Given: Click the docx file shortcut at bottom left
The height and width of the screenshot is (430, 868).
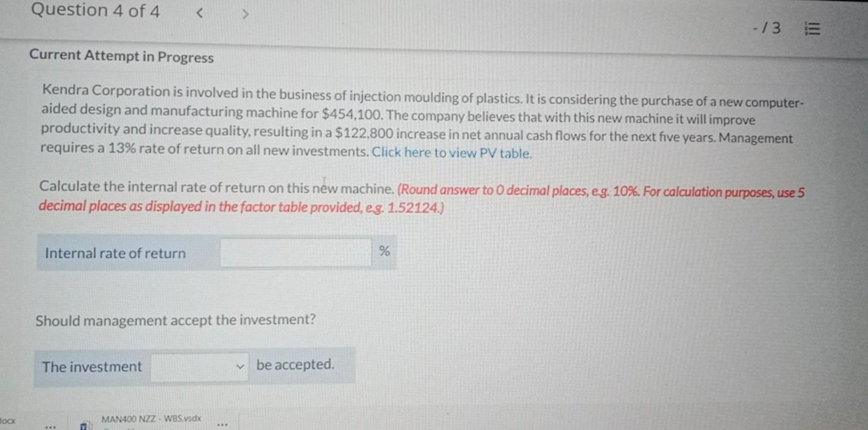Looking at the screenshot, I should click(x=7, y=421).
